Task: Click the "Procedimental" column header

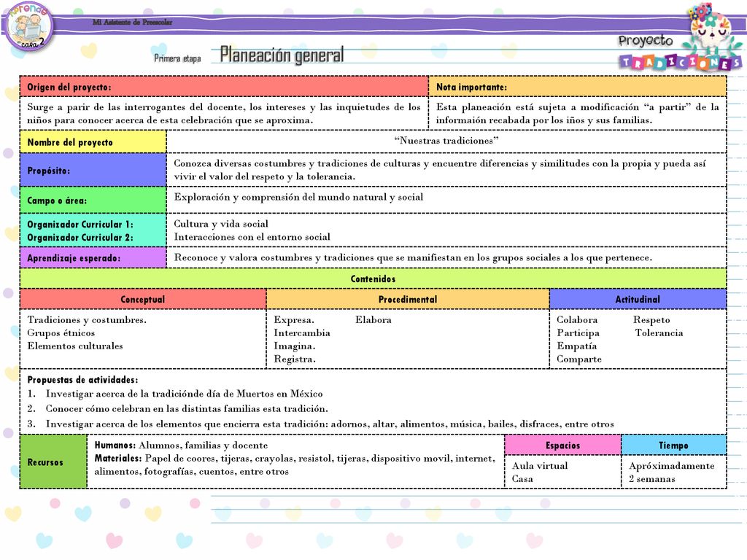Action: click(x=408, y=299)
